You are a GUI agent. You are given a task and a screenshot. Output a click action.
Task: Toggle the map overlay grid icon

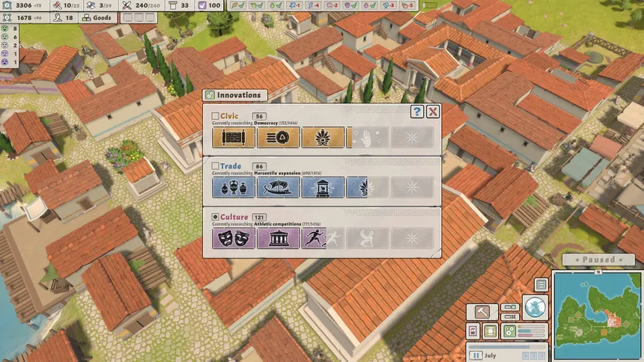[490, 331]
